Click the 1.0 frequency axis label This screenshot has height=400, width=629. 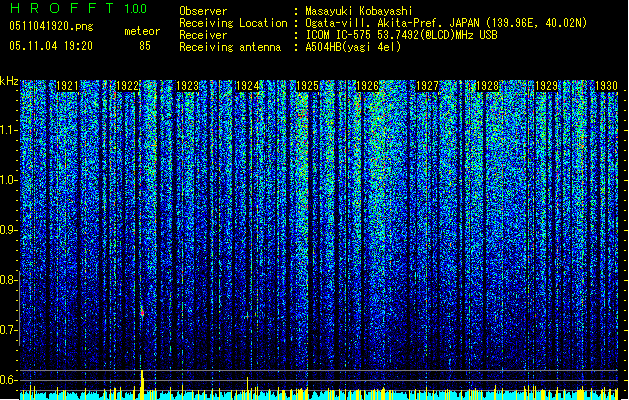pyautogui.click(x=9, y=180)
